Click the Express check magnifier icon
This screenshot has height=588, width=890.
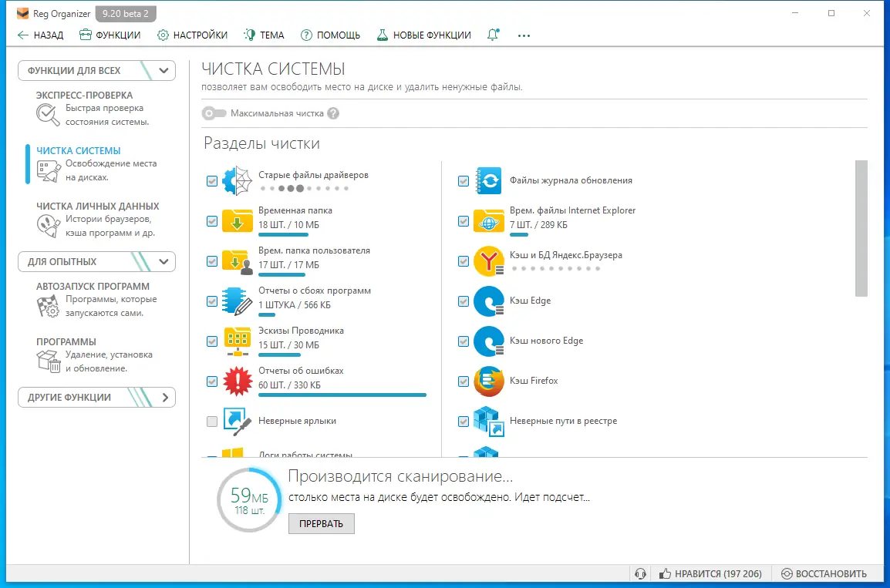point(48,115)
